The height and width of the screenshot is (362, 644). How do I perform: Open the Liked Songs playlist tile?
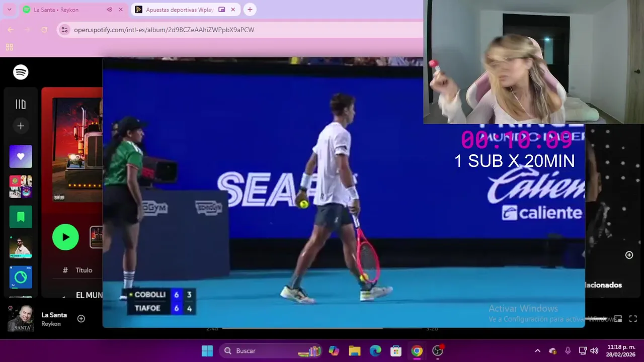pos(21,156)
